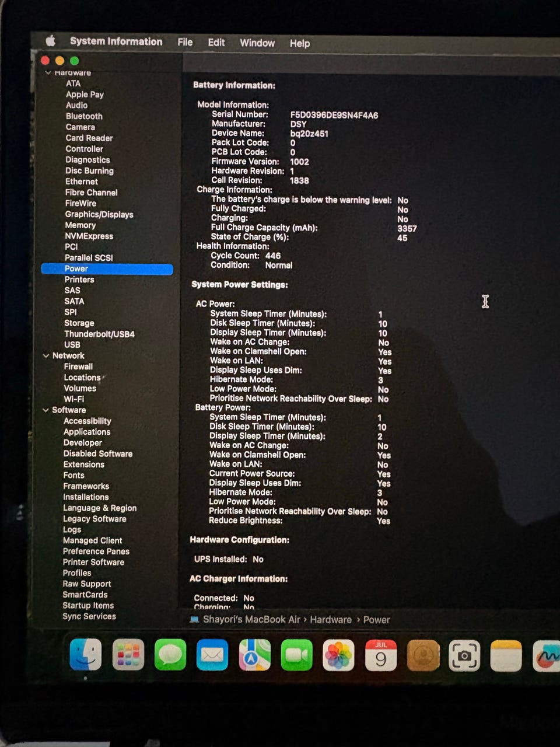Screen dimensions: 560x747
Task: Click the Apple menu logo
Action: click(51, 41)
